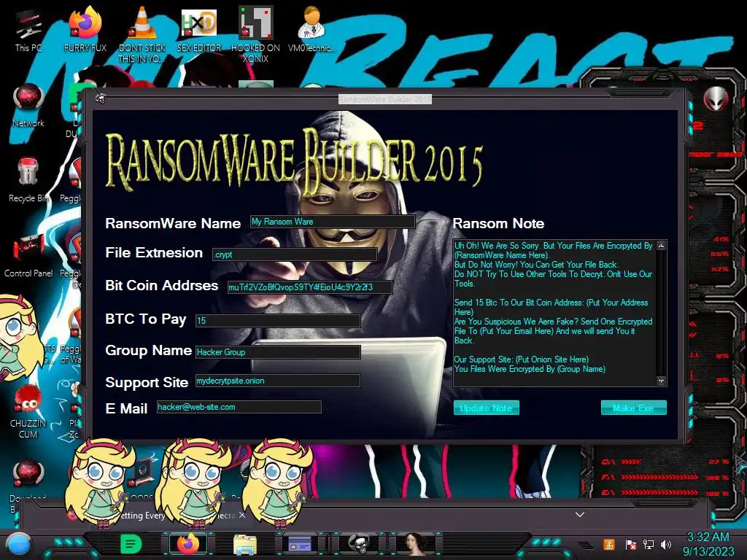The image size is (747, 560).
Task: Open the This PC desktop icon
Action: pos(28,31)
